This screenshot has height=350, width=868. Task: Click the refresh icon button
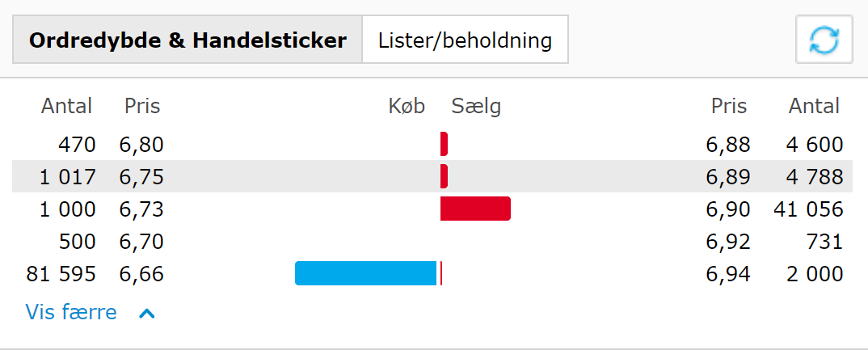824,39
